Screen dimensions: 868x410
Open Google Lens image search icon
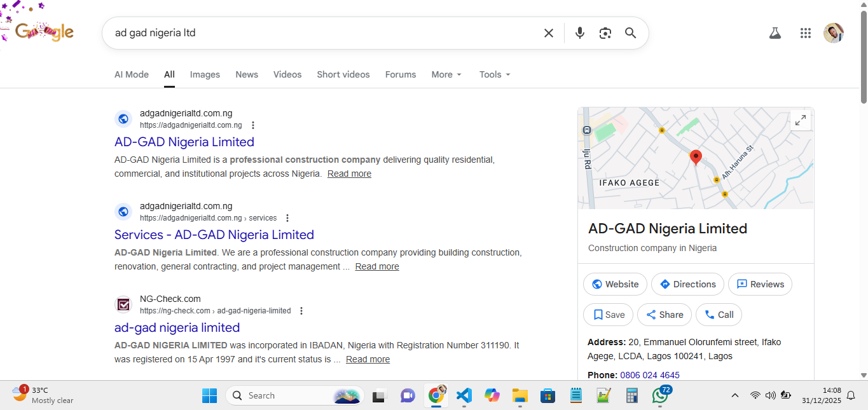click(x=605, y=33)
